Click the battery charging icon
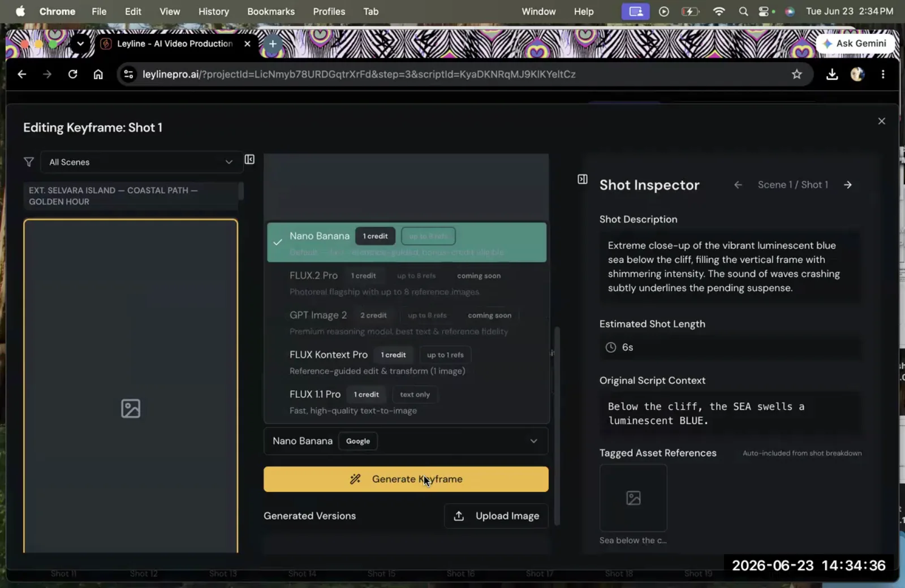 pos(690,11)
